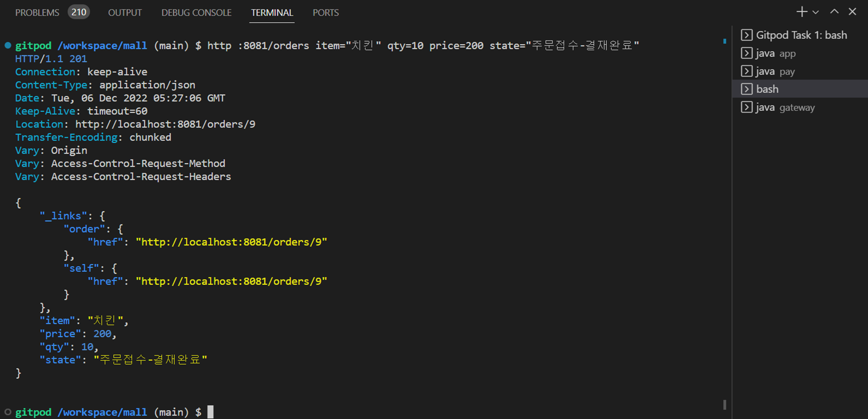This screenshot has height=419, width=868.
Task: Open the Output tab
Action: pyautogui.click(x=125, y=13)
